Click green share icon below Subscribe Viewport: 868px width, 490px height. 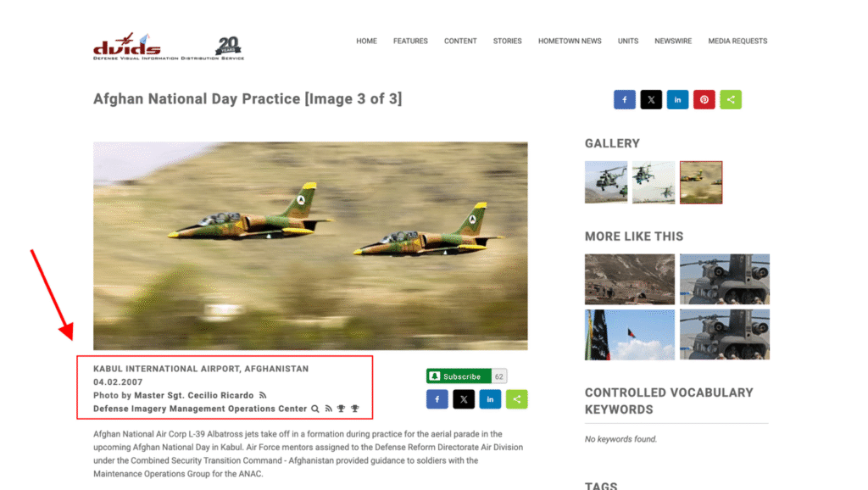pyautogui.click(x=516, y=399)
